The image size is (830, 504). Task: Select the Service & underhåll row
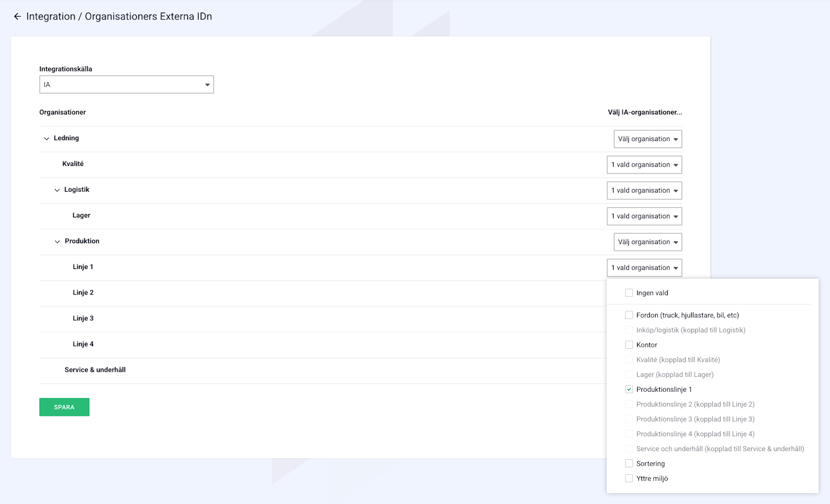[95, 370]
